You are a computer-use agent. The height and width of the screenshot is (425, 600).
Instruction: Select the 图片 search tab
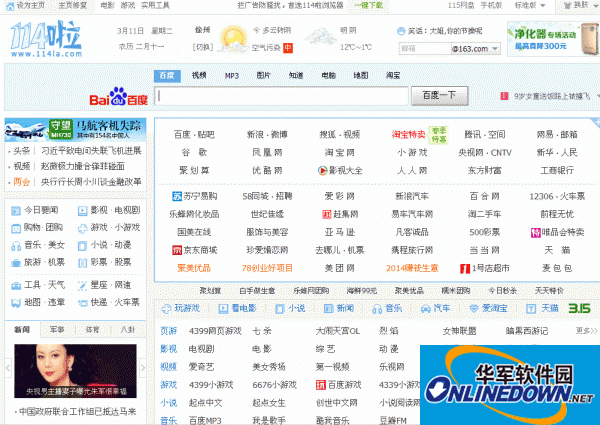point(263,75)
